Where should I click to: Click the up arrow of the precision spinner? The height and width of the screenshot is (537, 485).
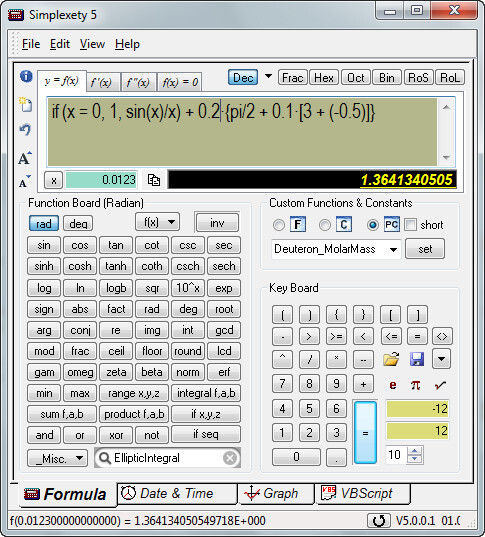415,451
